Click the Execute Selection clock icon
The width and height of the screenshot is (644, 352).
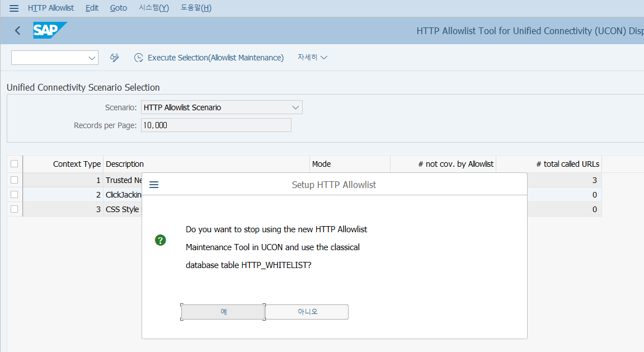point(139,58)
